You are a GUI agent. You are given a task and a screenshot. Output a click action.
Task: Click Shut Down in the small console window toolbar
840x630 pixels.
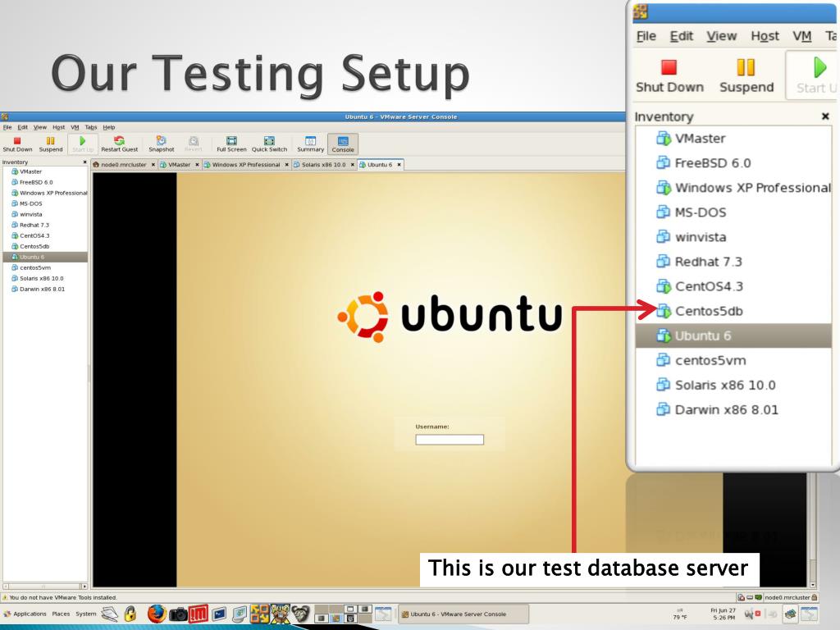click(x=17, y=144)
